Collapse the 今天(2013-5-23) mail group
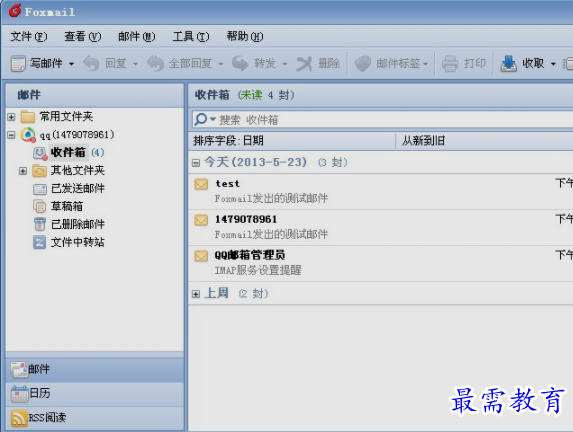Screen dimensions: 573x432 pos(196,163)
